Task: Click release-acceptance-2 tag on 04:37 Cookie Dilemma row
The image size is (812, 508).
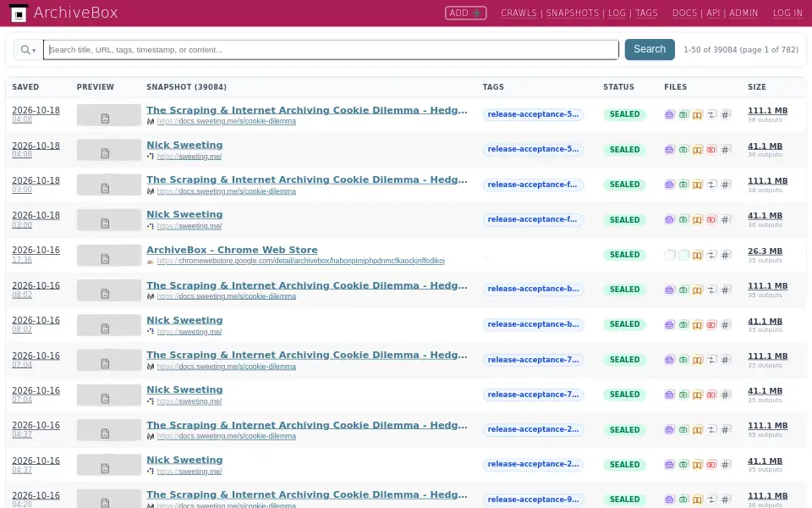Action: (533, 429)
